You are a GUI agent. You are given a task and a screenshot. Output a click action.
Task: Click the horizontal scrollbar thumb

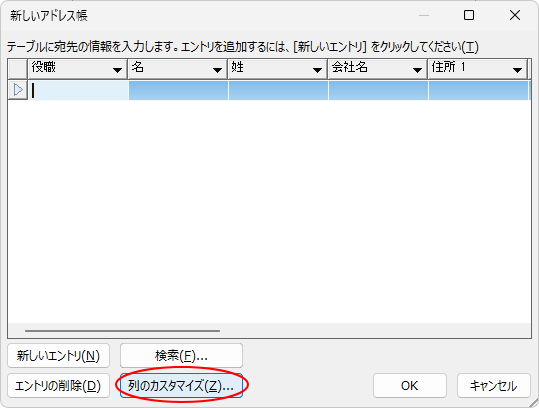[122, 331]
